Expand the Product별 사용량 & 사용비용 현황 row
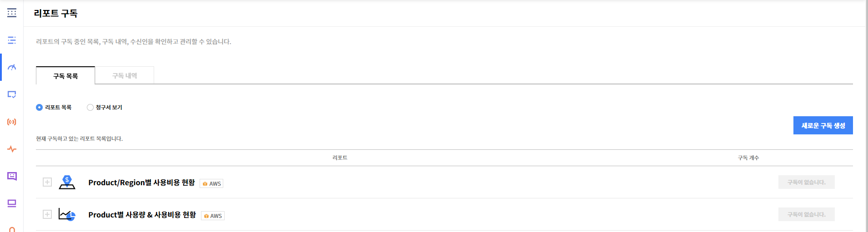 [x=47, y=214]
